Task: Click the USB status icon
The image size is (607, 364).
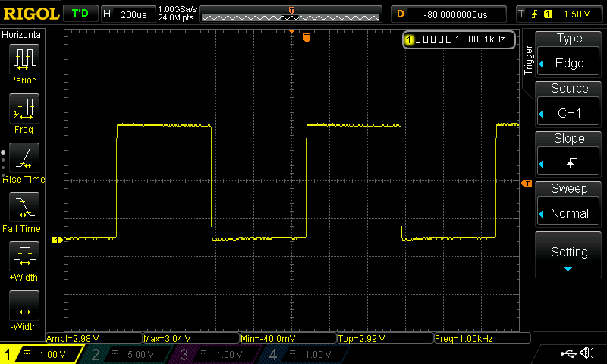Action: (x=568, y=353)
